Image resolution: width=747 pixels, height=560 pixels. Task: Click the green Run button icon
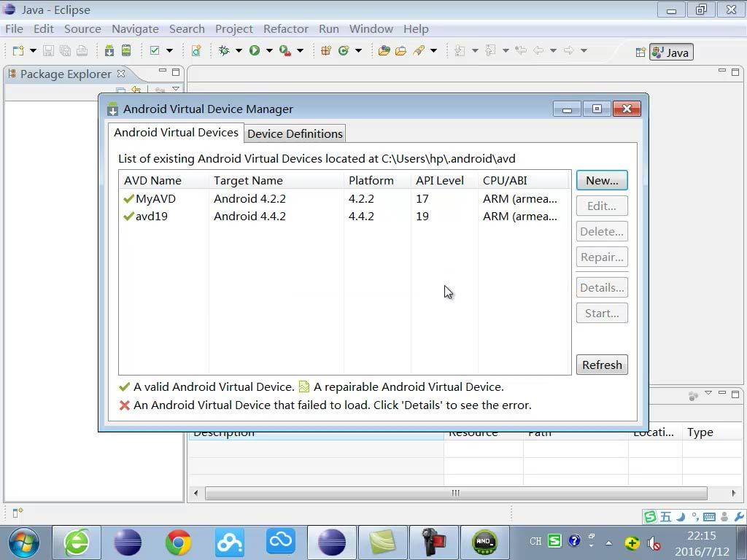pos(255,50)
